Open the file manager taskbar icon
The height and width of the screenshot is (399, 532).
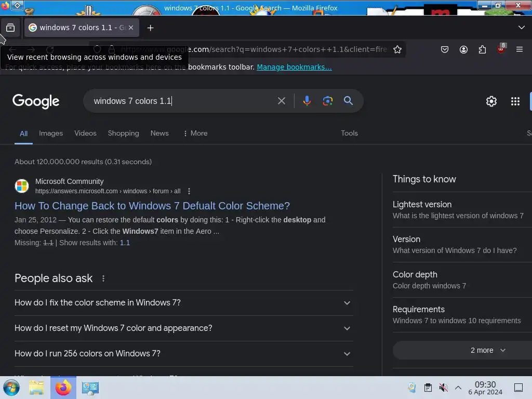point(36,388)
